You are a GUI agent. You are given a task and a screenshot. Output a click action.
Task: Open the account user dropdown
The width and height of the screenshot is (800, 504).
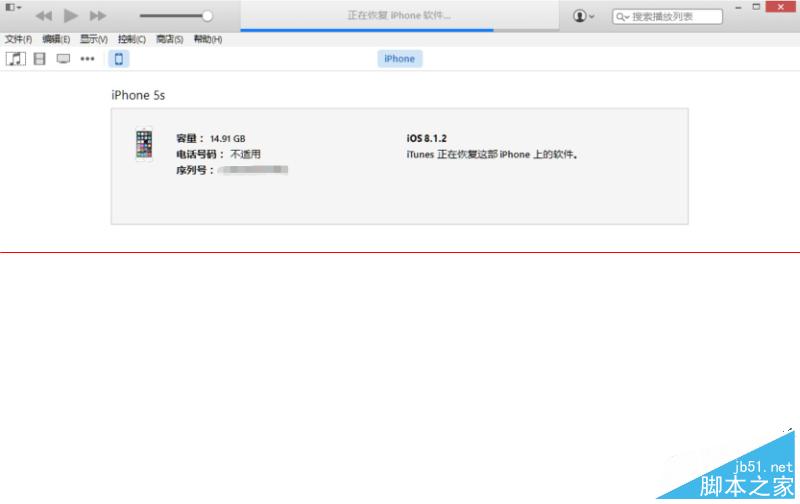[583, 16]
